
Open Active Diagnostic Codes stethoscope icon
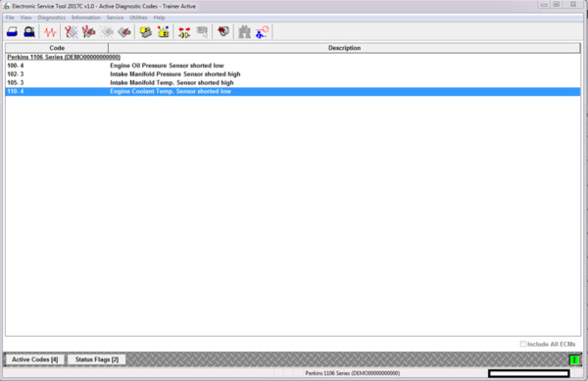[x=71, y=32]
